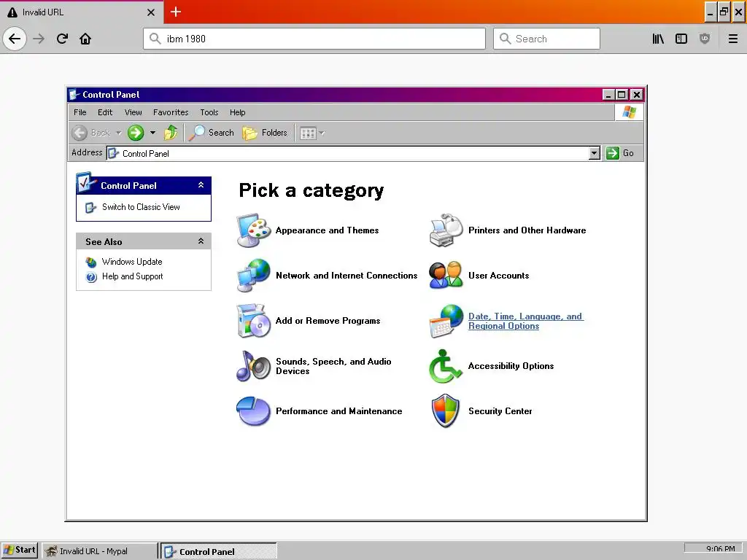Viewport: 747px width, 560px height.
Task: Click the Views grid icon in the toolbar
Action: point(308,133)
